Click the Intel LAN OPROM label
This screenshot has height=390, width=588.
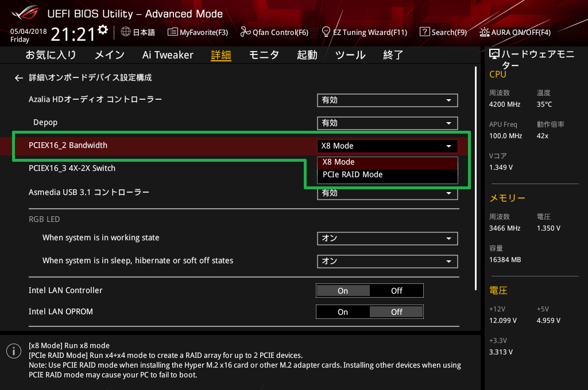point(61,311)
